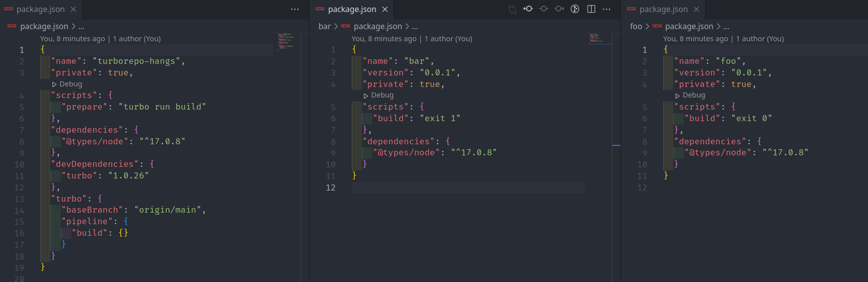Click the JSON file icon on right tab

click(x=632, y=9)
